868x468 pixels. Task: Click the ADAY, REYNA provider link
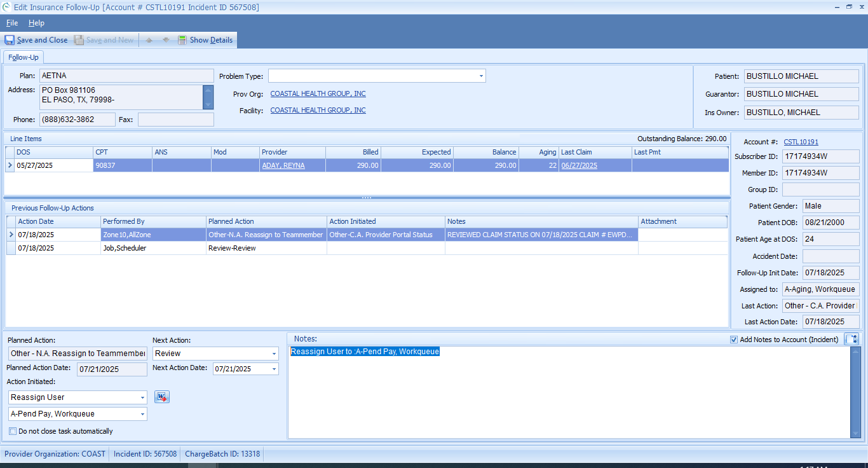click(x=283, y=165)
